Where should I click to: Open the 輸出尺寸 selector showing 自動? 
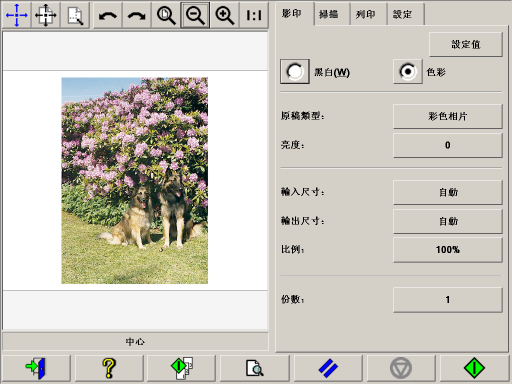448,221
